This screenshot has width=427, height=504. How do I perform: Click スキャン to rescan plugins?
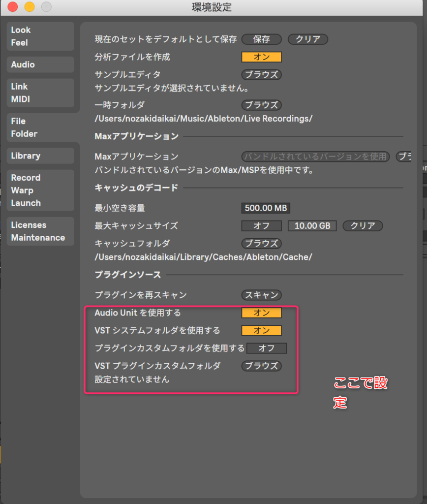(x=261, y=295)
